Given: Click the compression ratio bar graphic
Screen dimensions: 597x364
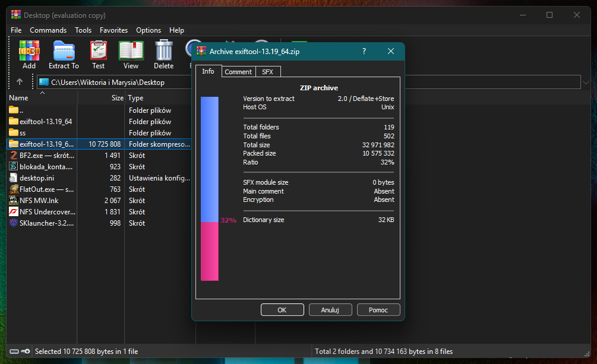Looking at the screenshot, I should (210, 189).
